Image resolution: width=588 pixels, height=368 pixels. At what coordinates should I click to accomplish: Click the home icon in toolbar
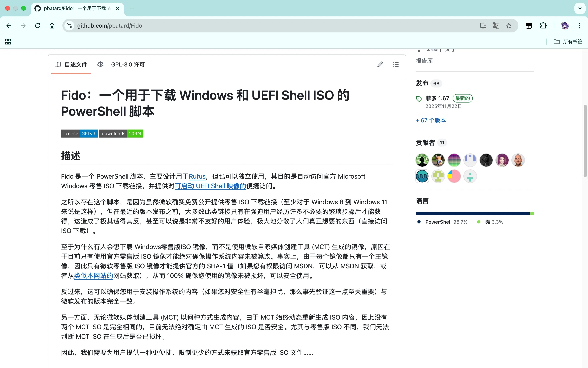pyautogui.click(x=52, y=26)
